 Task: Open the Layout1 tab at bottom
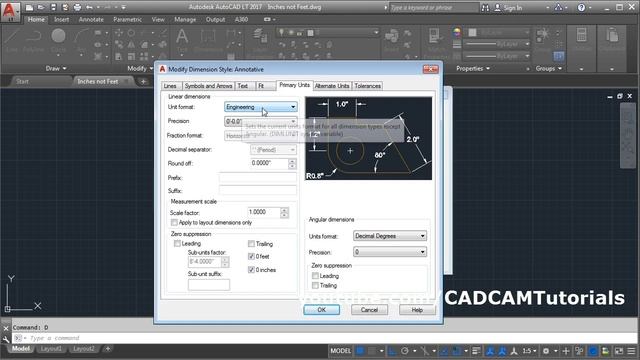tap(51, 349)
